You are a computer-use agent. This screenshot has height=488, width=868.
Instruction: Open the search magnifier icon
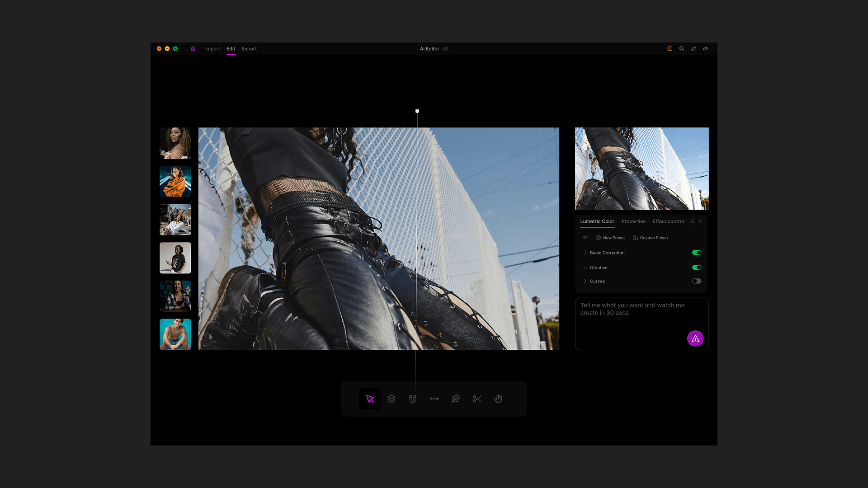pyautogui.click(x=682, y=49)
